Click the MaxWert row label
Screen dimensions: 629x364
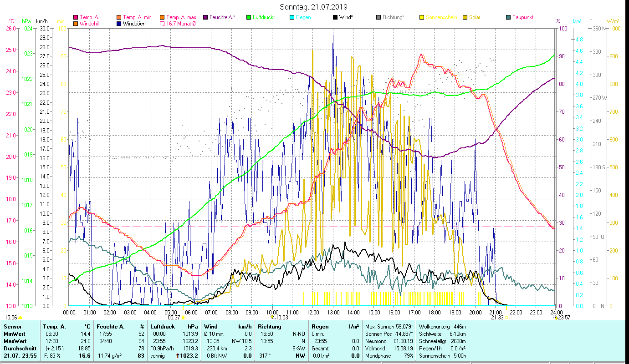pos(15,341)
